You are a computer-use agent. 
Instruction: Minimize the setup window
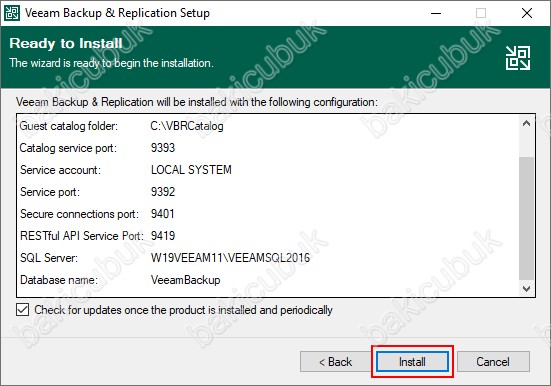tap(436, 13)
